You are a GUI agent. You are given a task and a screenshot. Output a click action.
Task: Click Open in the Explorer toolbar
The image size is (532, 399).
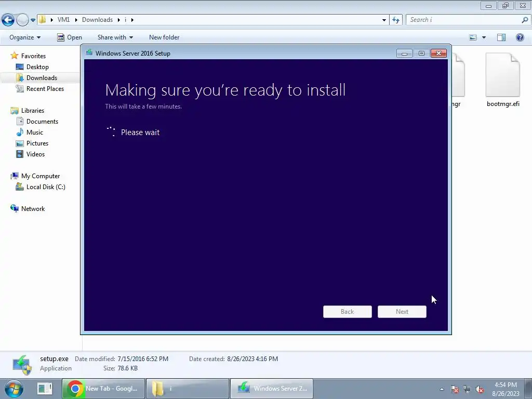pos(70,37)
